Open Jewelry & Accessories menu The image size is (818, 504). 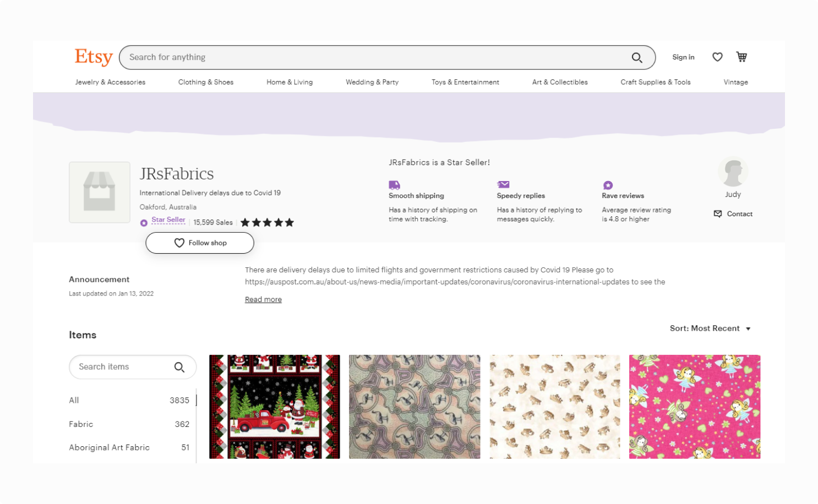point(110,82)
